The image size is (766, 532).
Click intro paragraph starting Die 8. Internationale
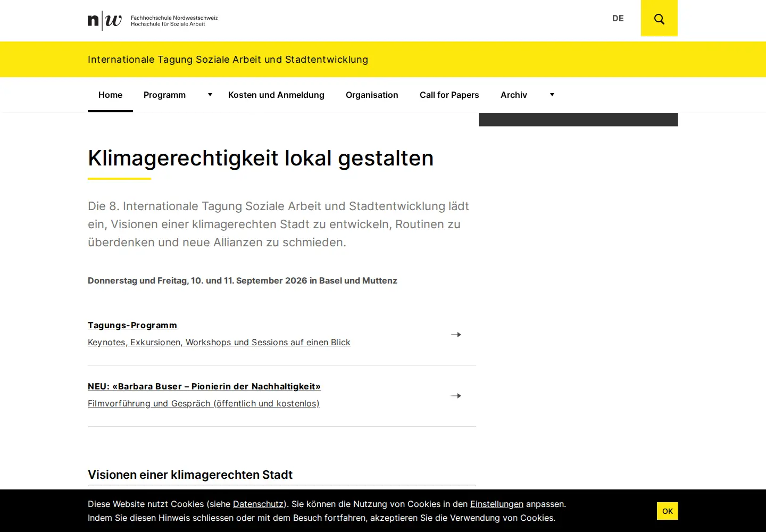[x=279, y=224]
